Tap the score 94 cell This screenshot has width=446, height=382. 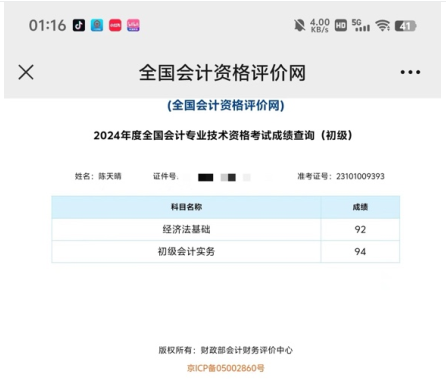pos(360,251)
